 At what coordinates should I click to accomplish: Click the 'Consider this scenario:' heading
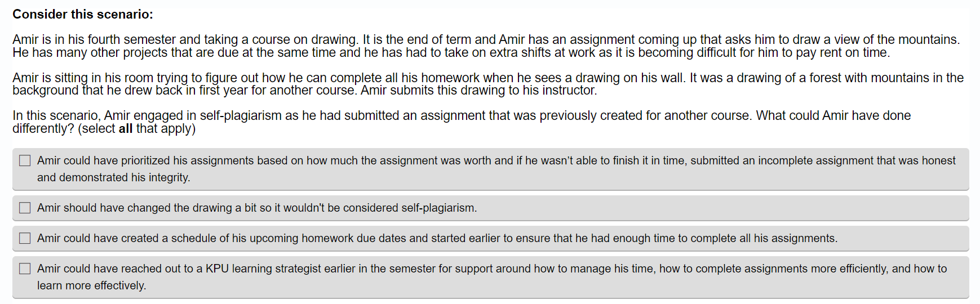[x=83, y=15]
